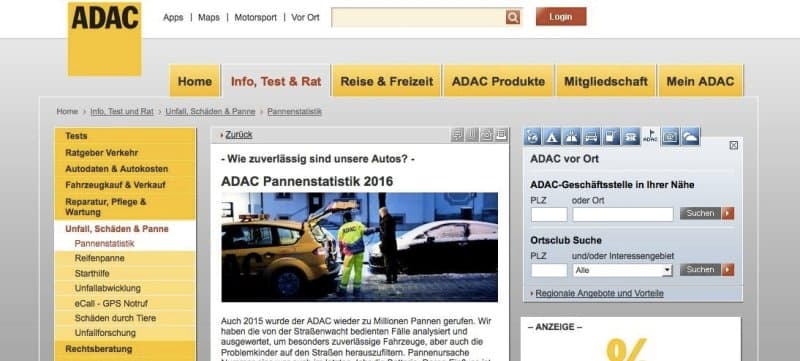The width and height of the screenshot is (800, 361).
Task: Open the Motorsport header link
Action: [x=256, y=17]
